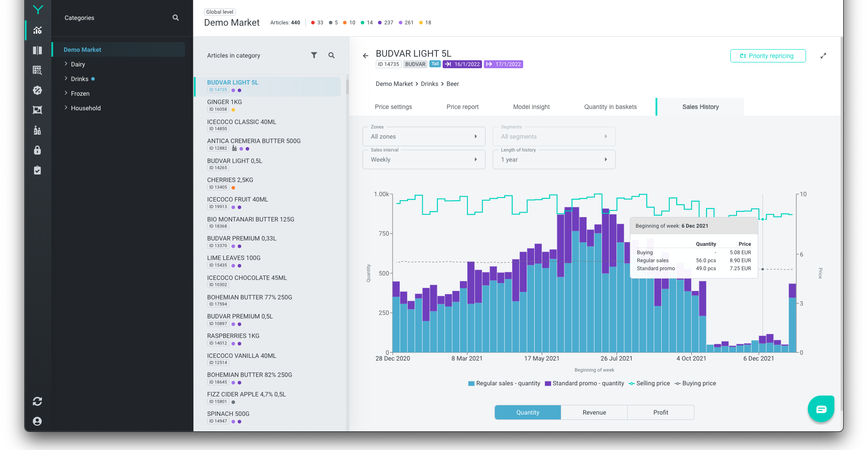The width and height of the screenshot is (868, 450).
Task: Expand the Frozen category
Action: [x=66, y=93]
